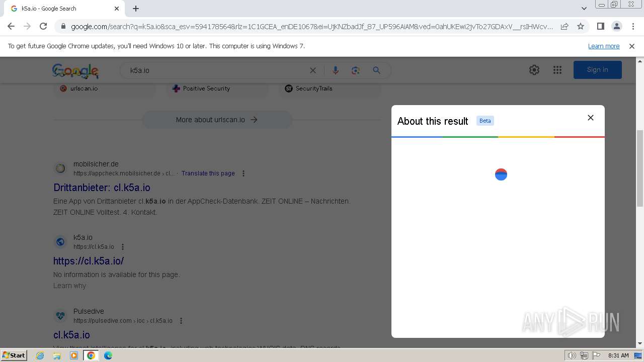The height and width of the screenshot is (362, 644).
Task: Click the scrollbar down arrow
Action: 639,344
